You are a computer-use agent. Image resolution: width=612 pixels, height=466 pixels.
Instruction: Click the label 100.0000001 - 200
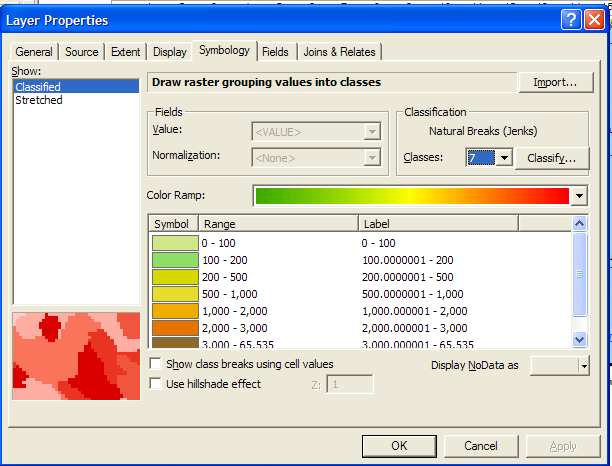(x=407, y=260)
